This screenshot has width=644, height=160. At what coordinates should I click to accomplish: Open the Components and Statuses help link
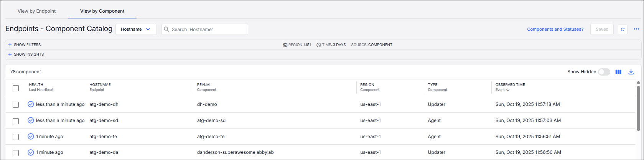[555, 29]
